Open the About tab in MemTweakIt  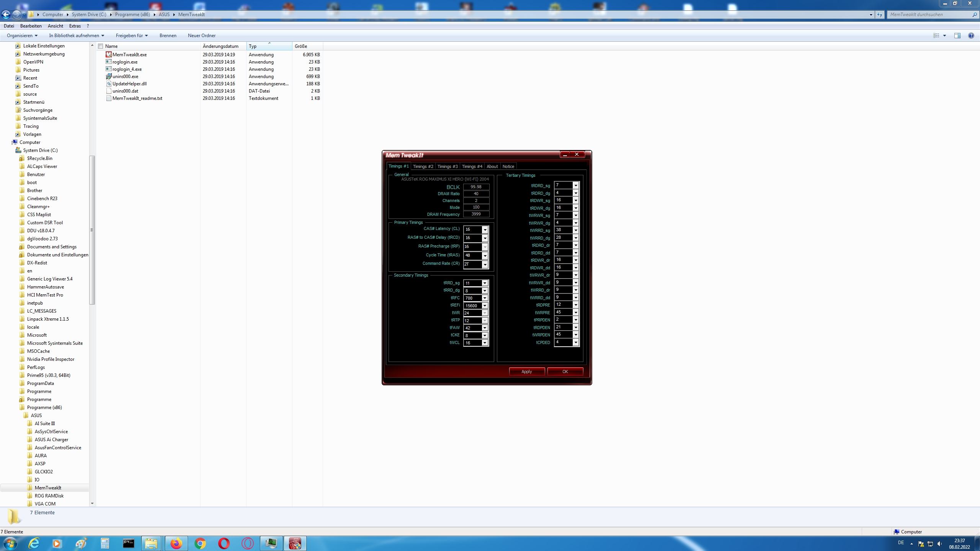pyautogui.click(x=492, y=166)
